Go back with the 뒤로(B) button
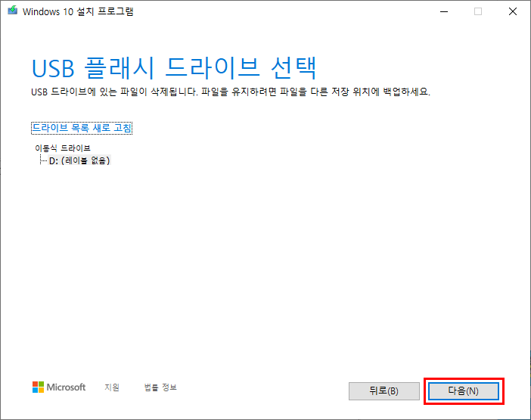This screenshot has width=531, height=420. point(384,391)
